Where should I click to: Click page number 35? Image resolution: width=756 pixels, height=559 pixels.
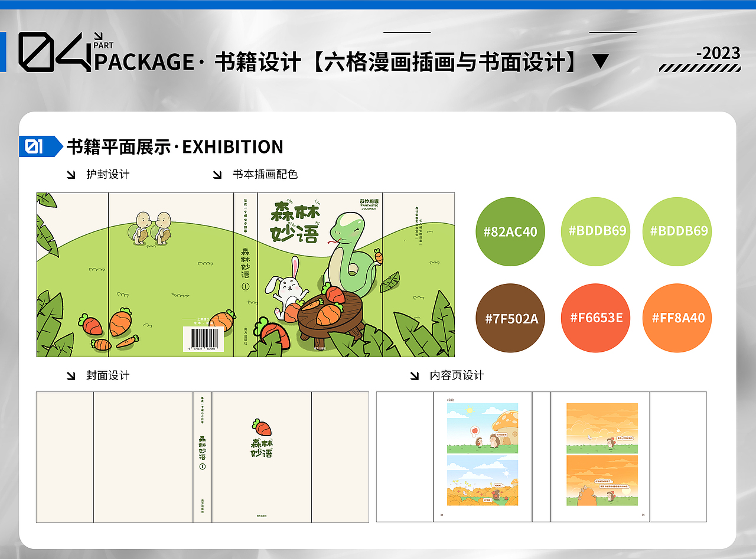click(644, 515)
